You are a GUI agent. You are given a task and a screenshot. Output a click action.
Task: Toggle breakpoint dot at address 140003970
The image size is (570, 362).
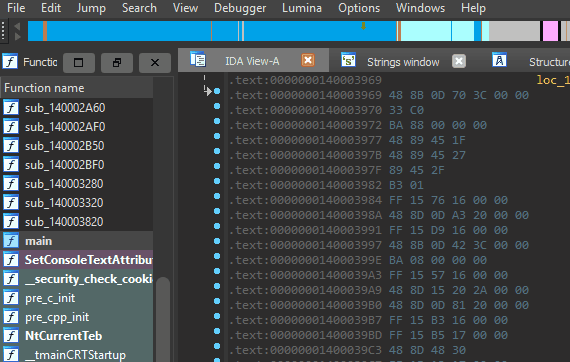pos(217,106)
